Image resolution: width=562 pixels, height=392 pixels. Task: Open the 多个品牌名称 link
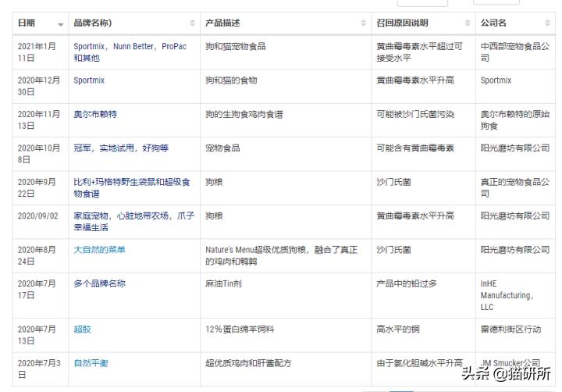click(100, 283)
